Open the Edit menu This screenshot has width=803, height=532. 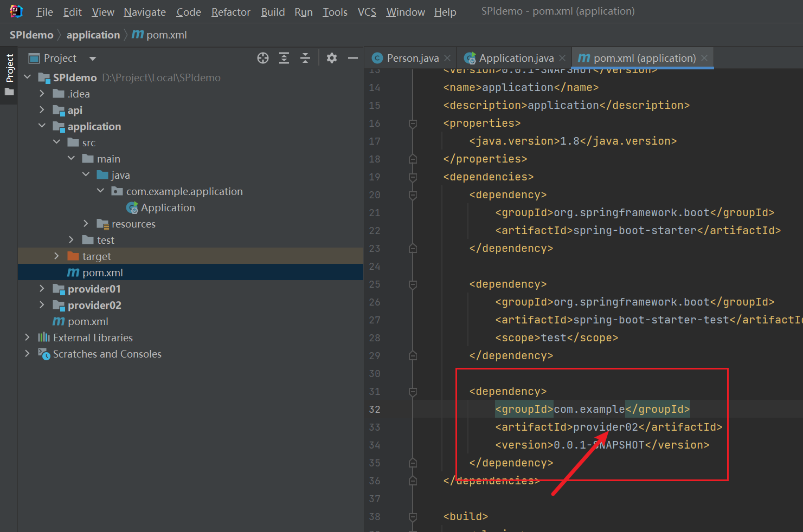click(72, 12)
